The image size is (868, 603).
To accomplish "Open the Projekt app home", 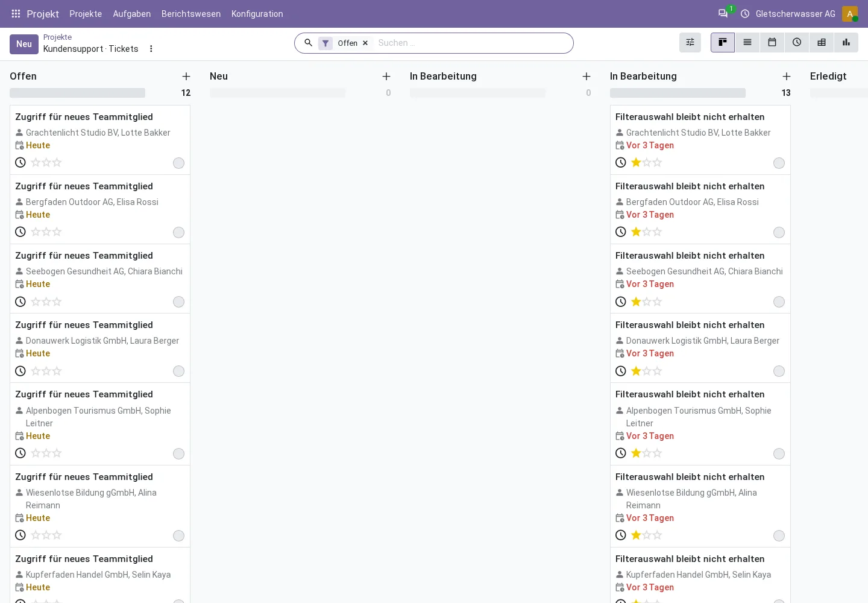I will [x=43, y=14].
